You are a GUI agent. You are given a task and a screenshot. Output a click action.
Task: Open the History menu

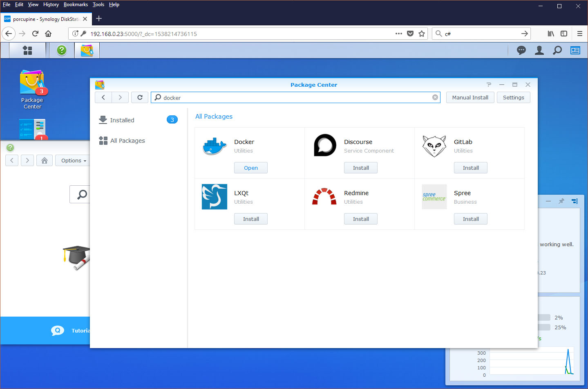click(x=51, y=4)
